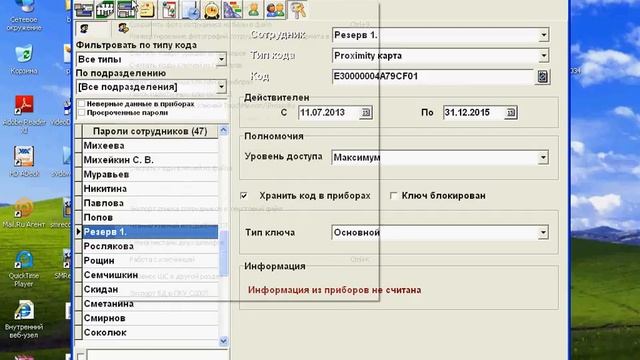
Task: Open the two people group toolbar tab
Action: pos(276,9)
